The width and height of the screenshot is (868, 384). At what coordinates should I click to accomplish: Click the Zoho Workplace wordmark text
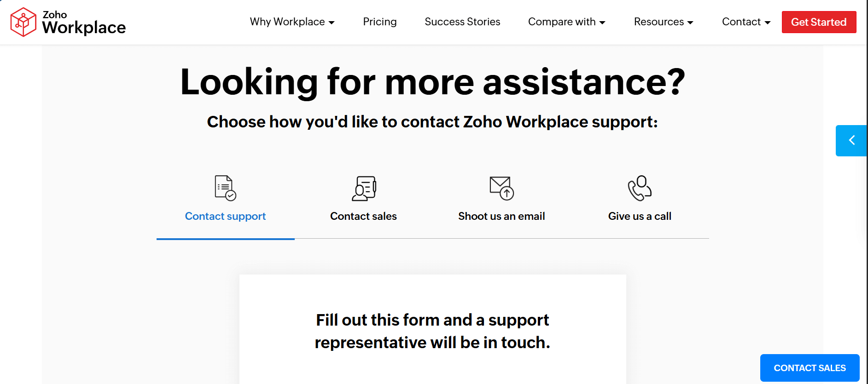click(x=84, y=23)
